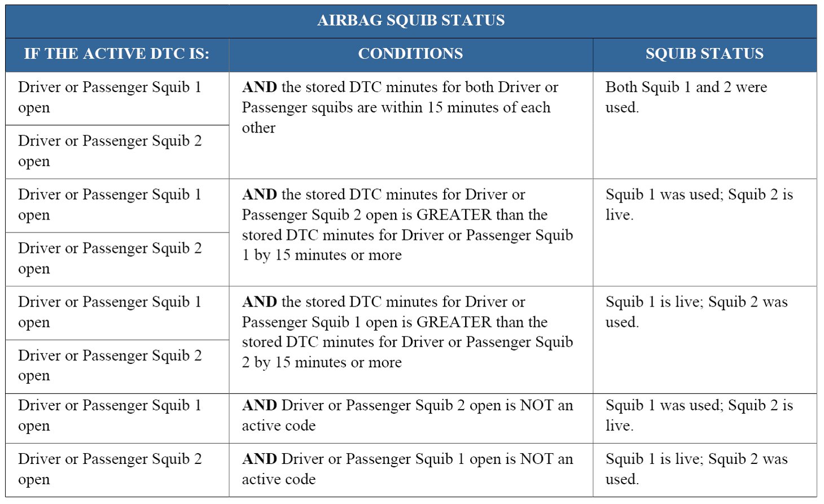Select the "Squib 1 open" DTC cell beside "Squib 2 open is GREATER"
The image size is (824, 504).
tap(109, 204)
